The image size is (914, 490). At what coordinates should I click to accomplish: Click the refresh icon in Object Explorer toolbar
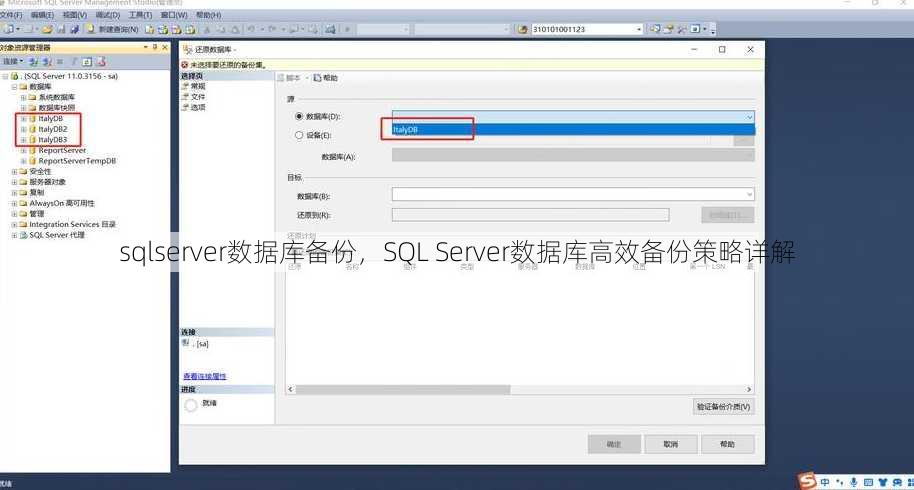pos(87,61)
